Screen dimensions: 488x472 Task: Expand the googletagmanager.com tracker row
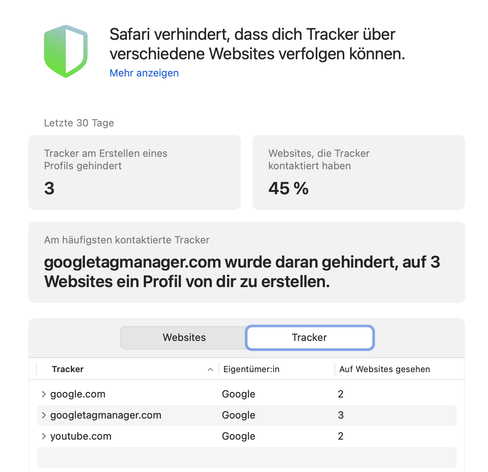pyautogui.click(x=43, y=415)
